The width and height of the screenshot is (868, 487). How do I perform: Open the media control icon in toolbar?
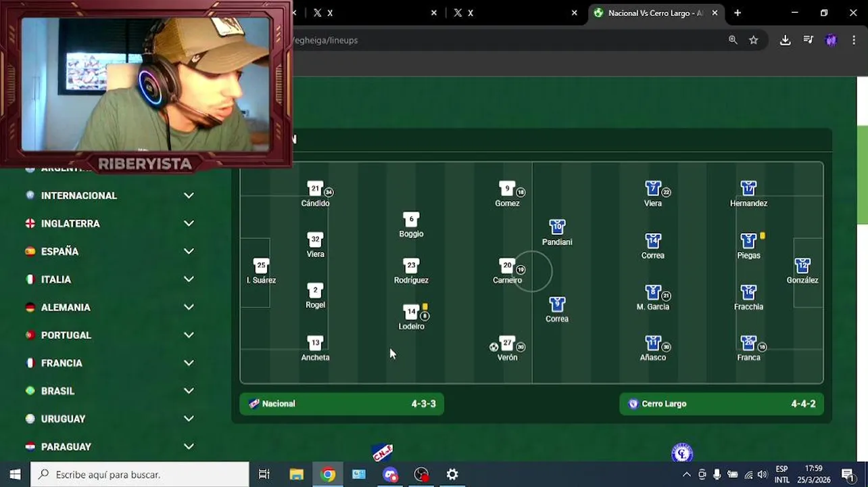click(808, 40)
